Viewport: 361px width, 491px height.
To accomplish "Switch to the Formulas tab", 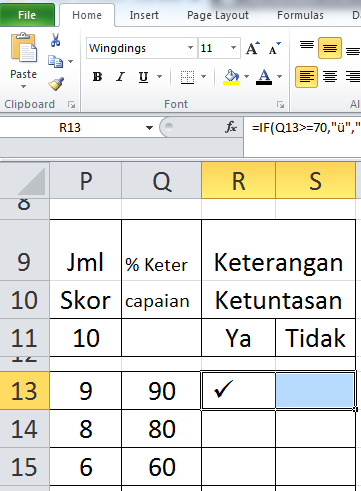I will pos(300,15).
